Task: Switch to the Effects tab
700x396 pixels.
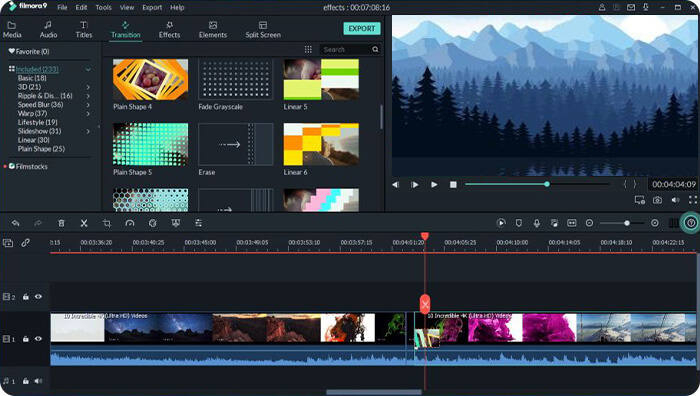Action: tap(169, 29)
